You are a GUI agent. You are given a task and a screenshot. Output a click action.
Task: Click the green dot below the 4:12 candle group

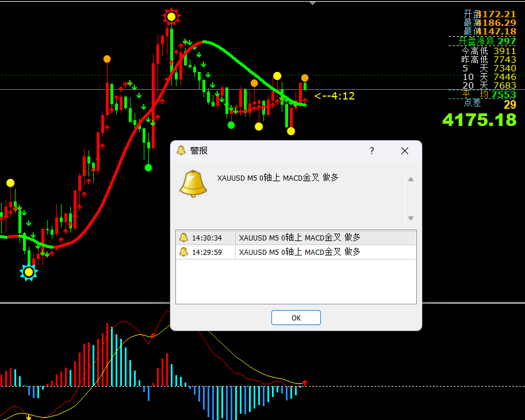point(231,125)
